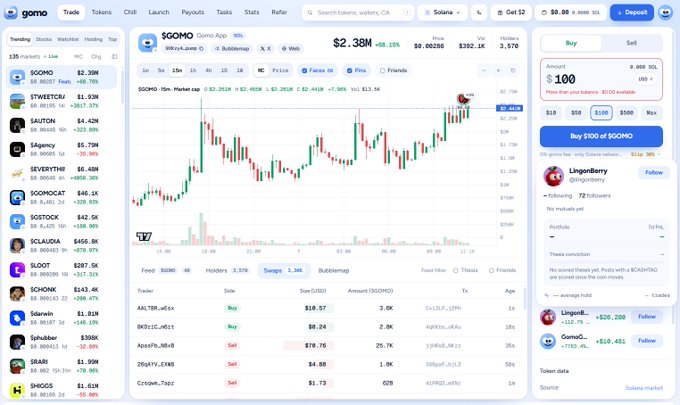Image resolution: width=680 pixels, height=405 pixels.
Task: Reset the chart view icon
Action: (513, 70)
